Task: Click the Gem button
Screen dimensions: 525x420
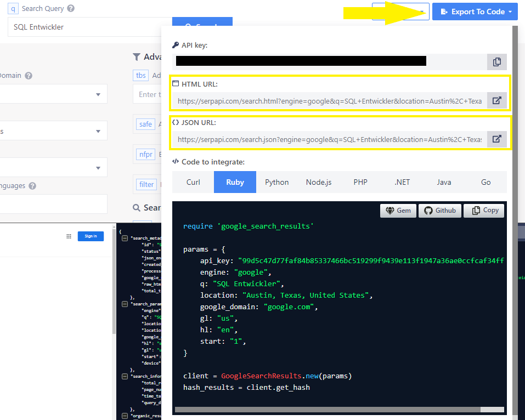Action: [x=398, y=211]
